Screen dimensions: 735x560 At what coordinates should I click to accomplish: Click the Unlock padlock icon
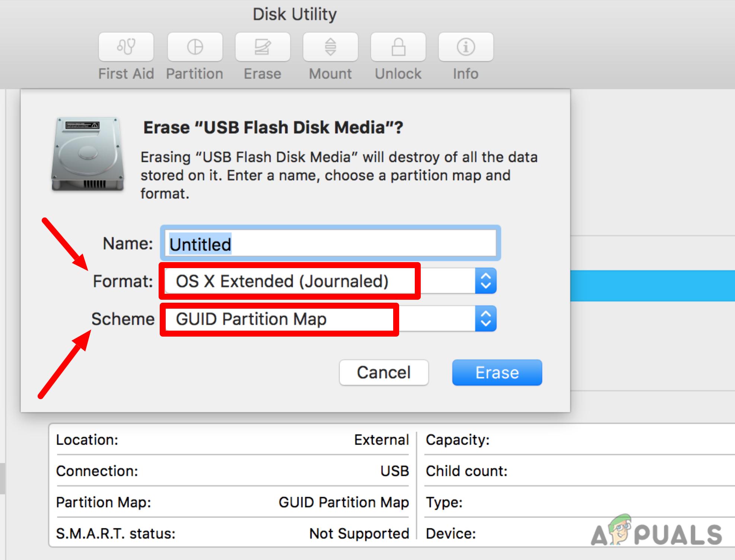click(x=398, y=47)
